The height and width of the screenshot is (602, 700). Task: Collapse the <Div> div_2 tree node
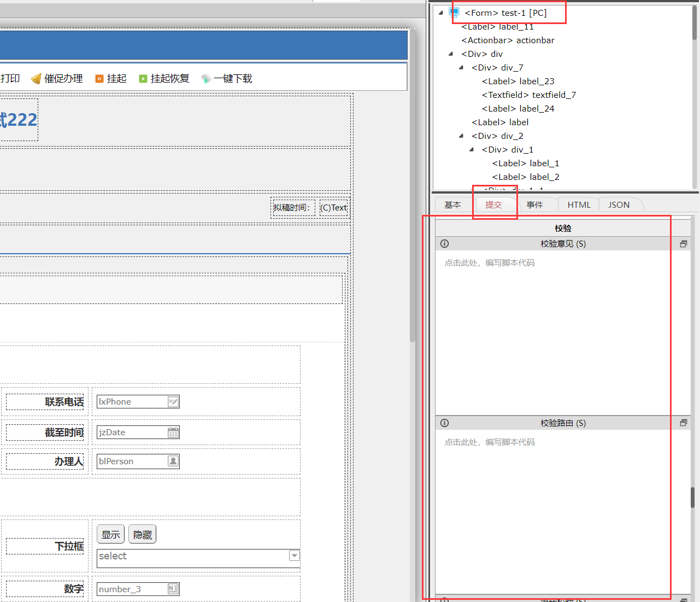point(461,136)
